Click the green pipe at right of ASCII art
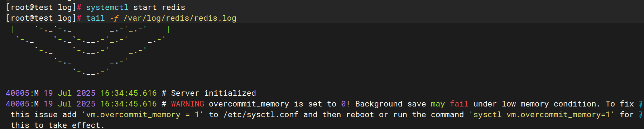The width and height of the screenshot is (644, 129). pos(169,29)
